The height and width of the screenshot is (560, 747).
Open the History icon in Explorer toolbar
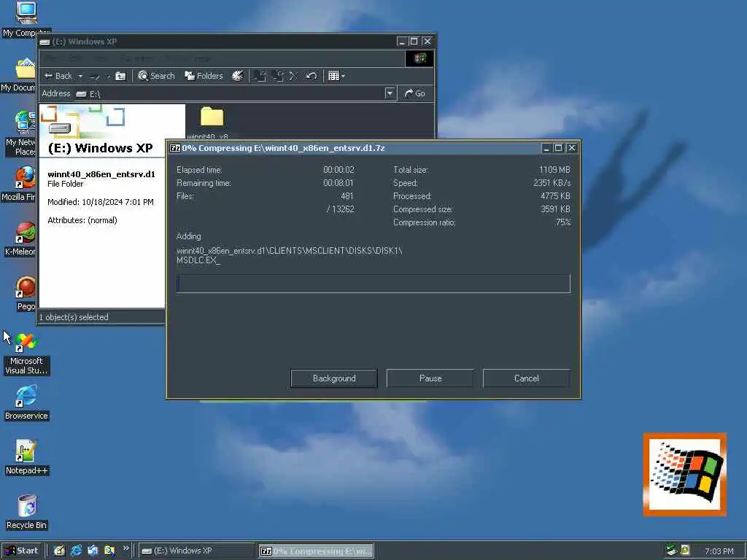pyautogui.click(x=238, y=76)
